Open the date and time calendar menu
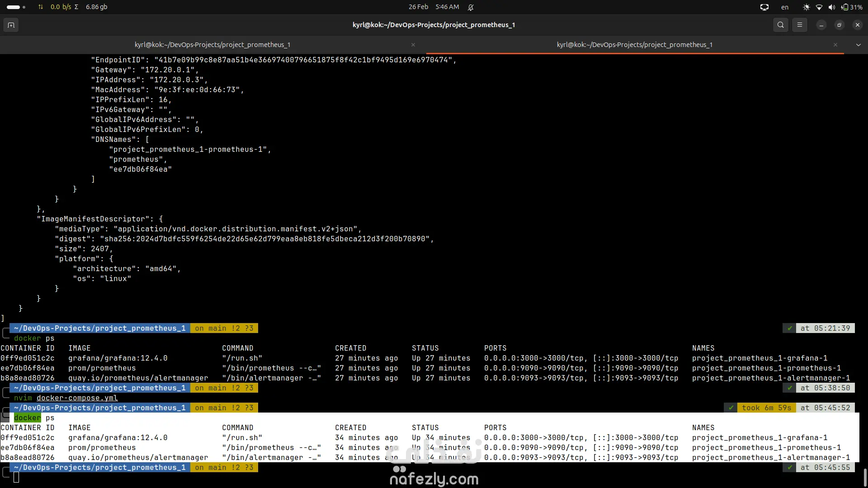 click(x=434, y=7)
